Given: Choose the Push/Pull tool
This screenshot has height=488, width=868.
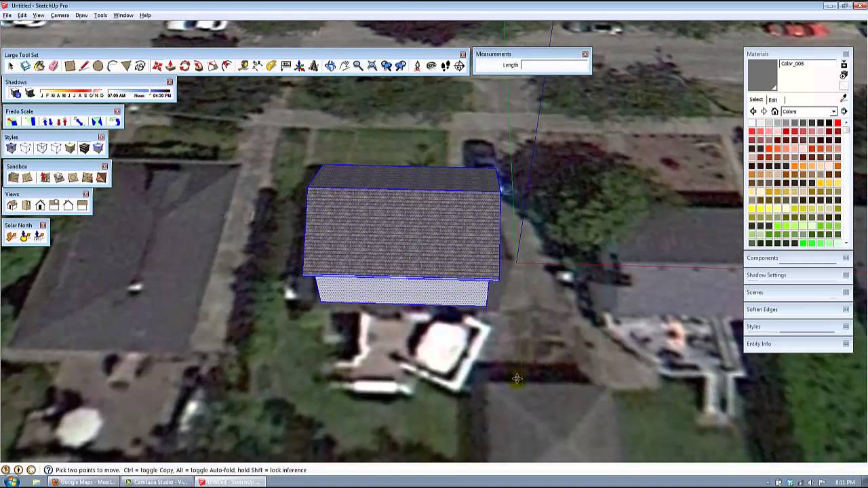Looking at the screenshot, I should [171, 66].
